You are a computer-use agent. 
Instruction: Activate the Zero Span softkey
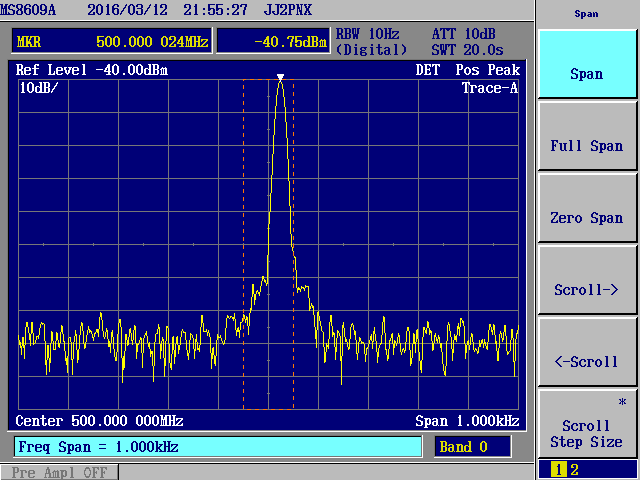[587, 208]
